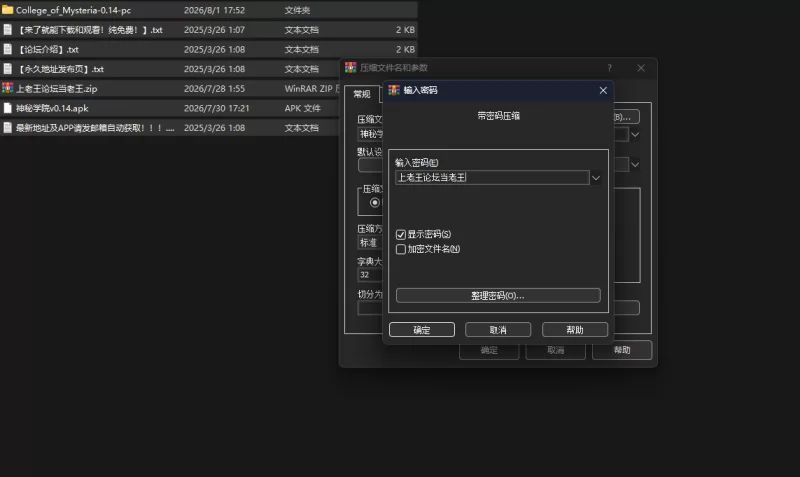Click the text file icon of 【永久地址发布页】.txt

click(x=8, y=69)
